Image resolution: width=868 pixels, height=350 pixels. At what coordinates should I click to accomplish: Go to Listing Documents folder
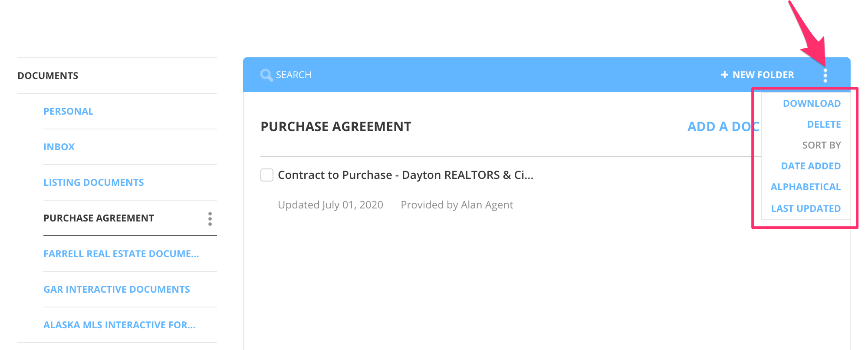click(x=94, y=182)
